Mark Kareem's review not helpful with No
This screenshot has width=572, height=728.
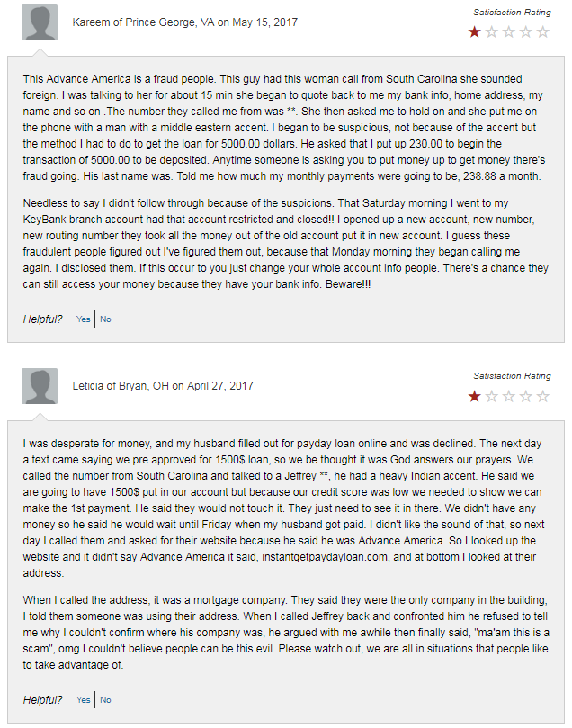click(x=105, y=319)
